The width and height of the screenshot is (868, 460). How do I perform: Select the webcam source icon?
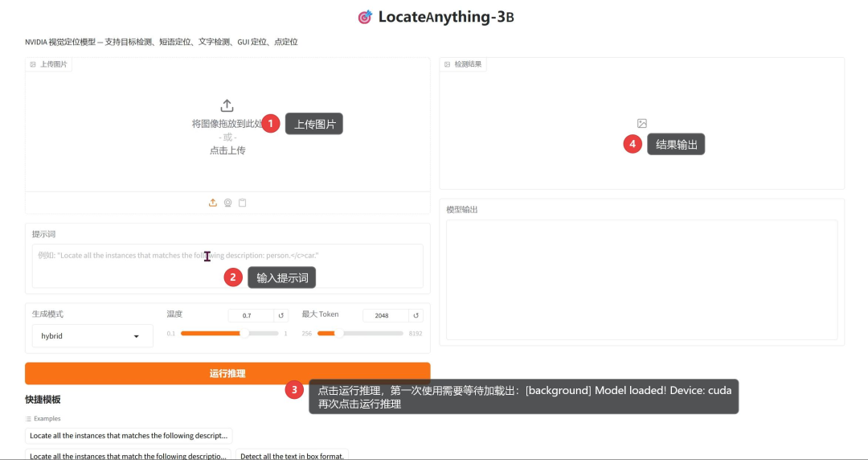[227, 203]
